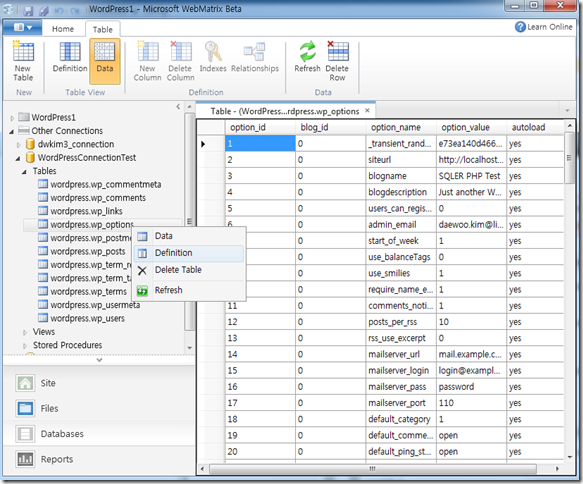This screenshot has height=484, width=583.
Task: Expand the WordPress1 tree node
Action: [12, 118]
